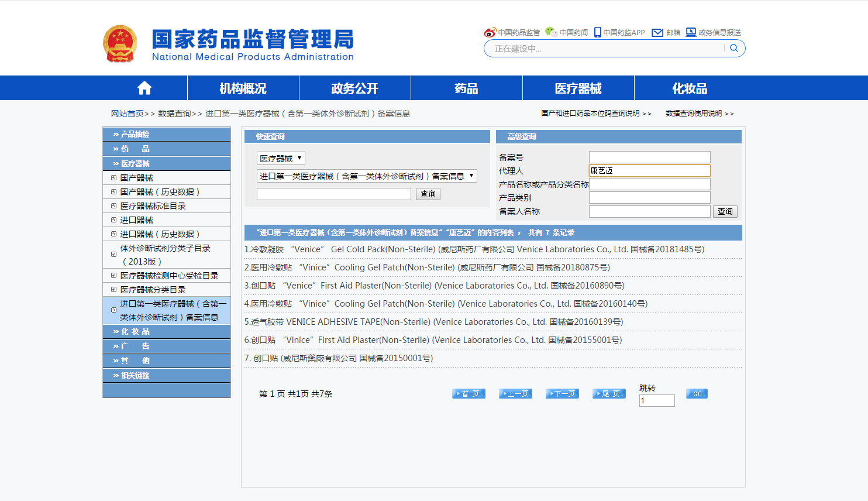Open the 医疗器械 category dropdown
868x501 pixels.
pyautogui.click(x=281, y=159)
